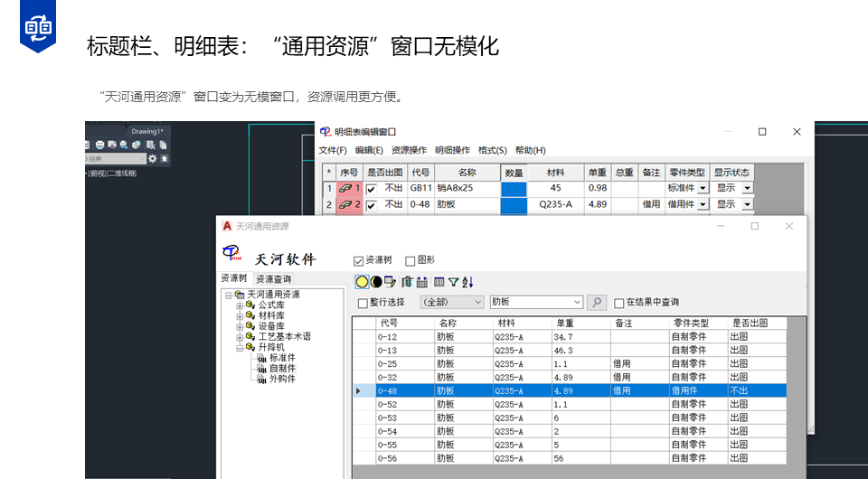Toggle 是否出图 checkbox in BOM row 2
868x488 pixels.
click(372, 206)
